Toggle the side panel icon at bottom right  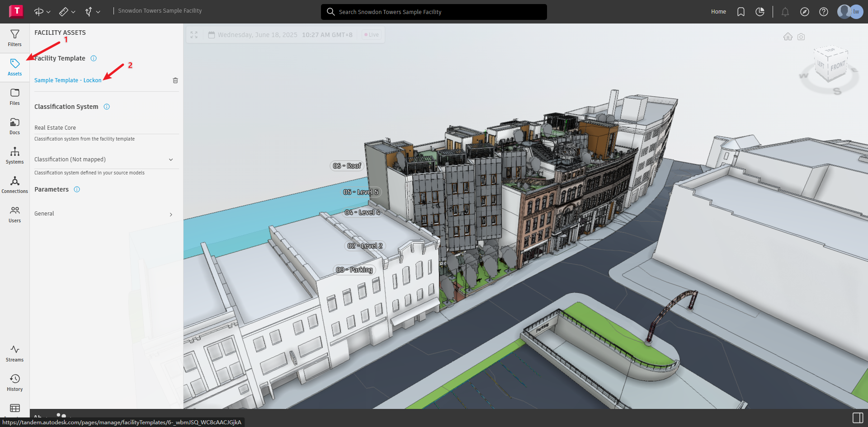[x=858, y=418]
